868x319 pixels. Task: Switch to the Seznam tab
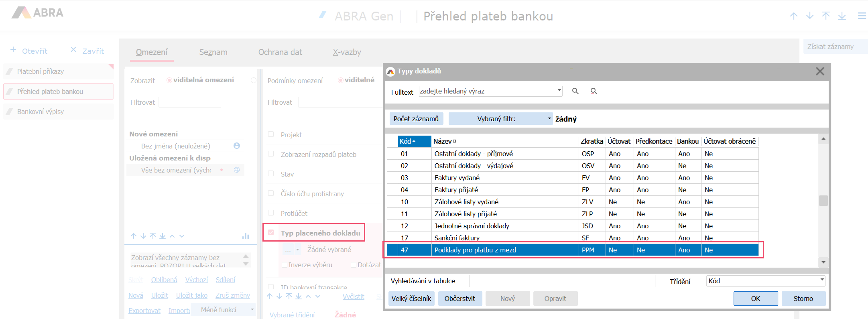(x=213, y=52)
